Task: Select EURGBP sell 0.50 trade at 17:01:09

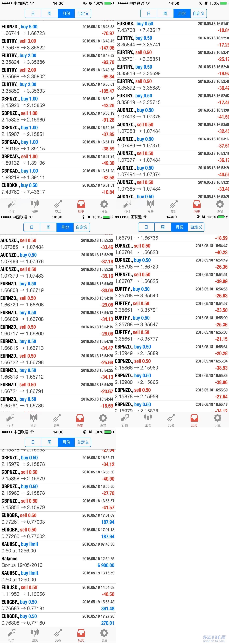Action: click(x=58, y=519)
